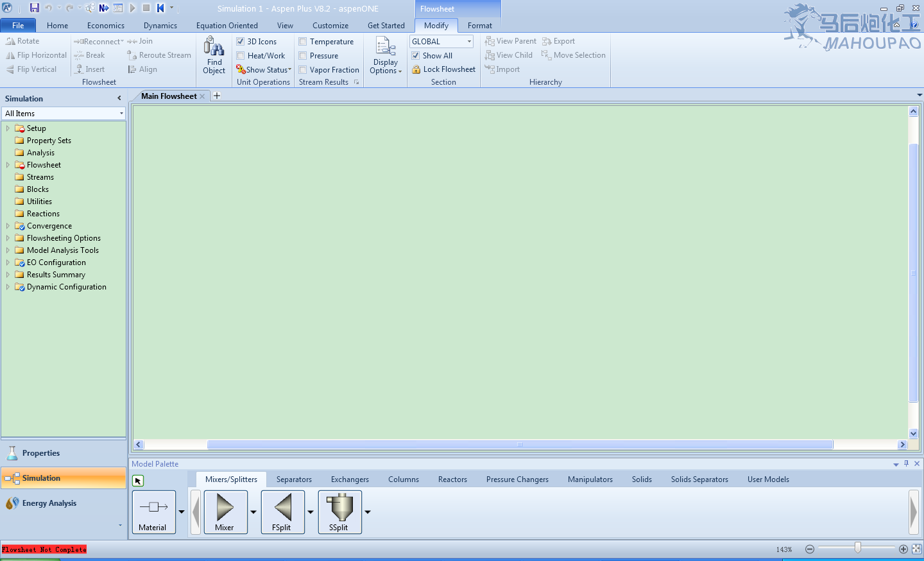The height and width of the screenshot is (561, 924).
Task: Click the horizontal flowsheet scrollbar
Action: point(520,444)
